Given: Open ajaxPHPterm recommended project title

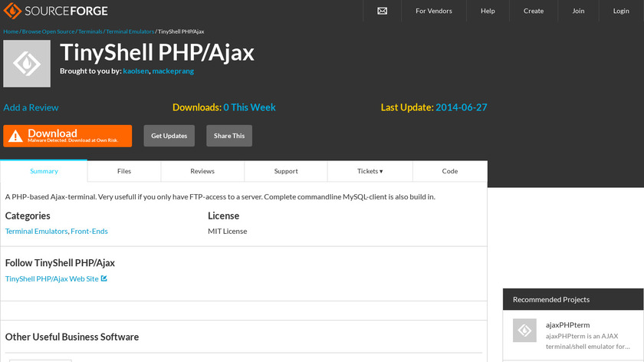Looking at the screenshot, I should pyautogui.click(x=567, y=324).
